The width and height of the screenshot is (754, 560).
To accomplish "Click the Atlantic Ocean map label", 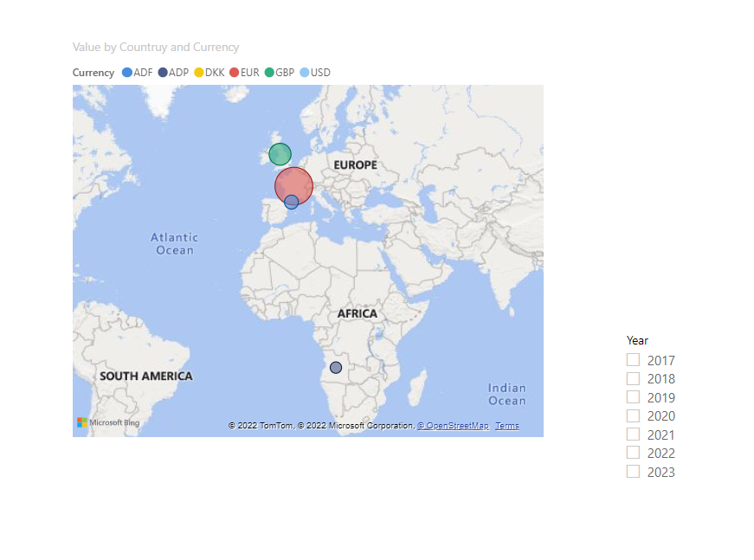I will (x=175, y=244).
